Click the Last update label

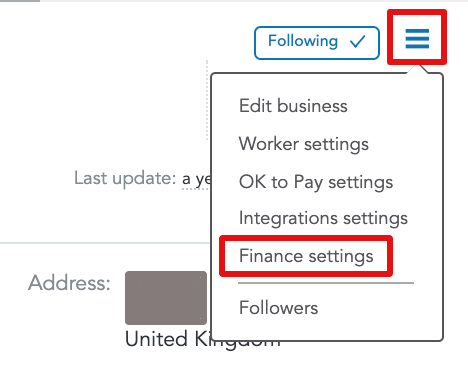125,178
